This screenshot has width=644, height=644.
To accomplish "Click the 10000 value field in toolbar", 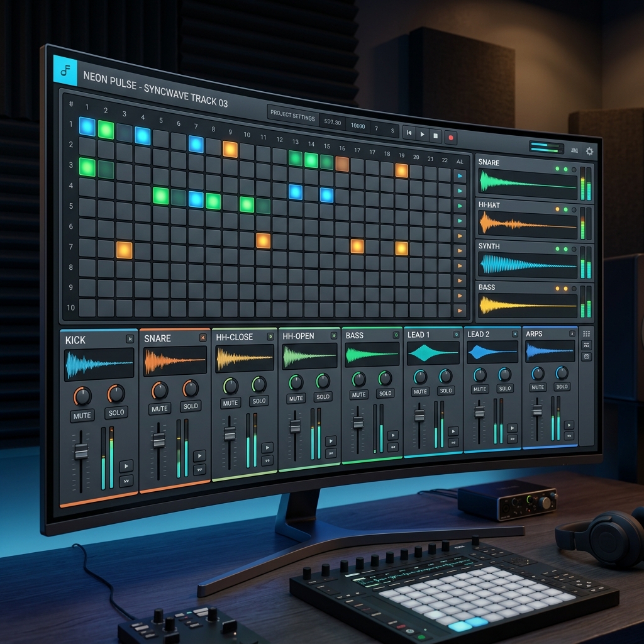I will [358, 126].
